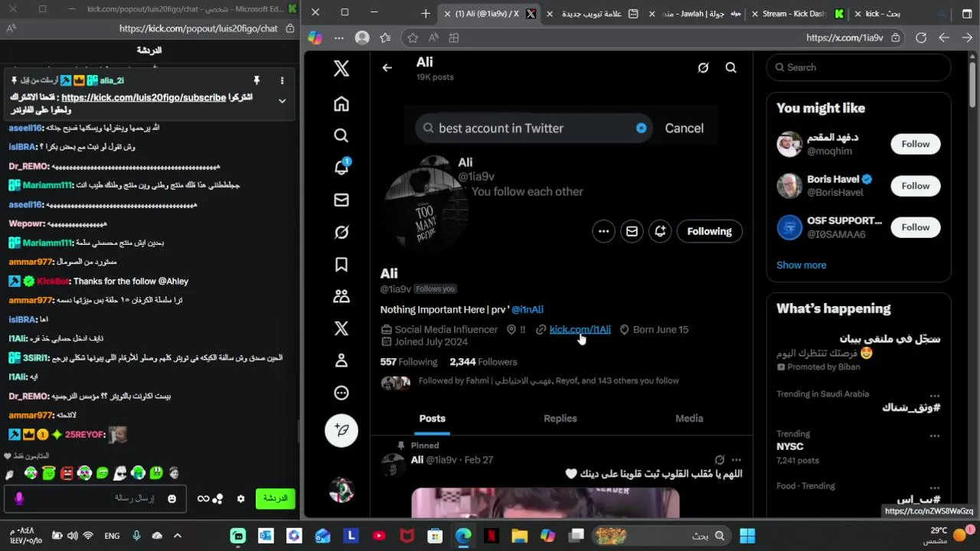Open the X home feed icon
The height and width of the screenshot is (551, 980).
tap(341, 104)
